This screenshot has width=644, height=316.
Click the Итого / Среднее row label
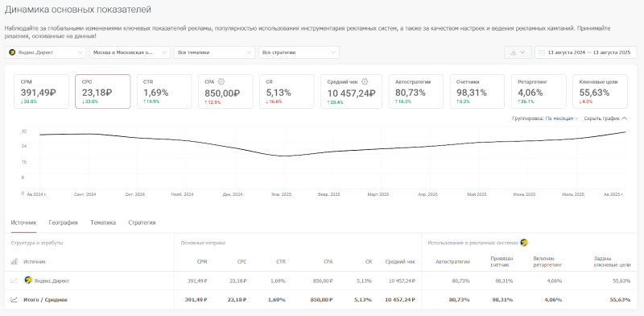[x=46, y=300]
